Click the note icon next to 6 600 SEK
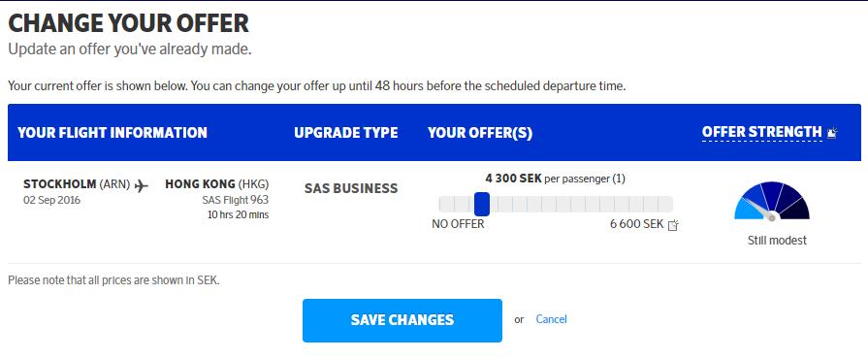868x359 pixels. pos(673,225)
